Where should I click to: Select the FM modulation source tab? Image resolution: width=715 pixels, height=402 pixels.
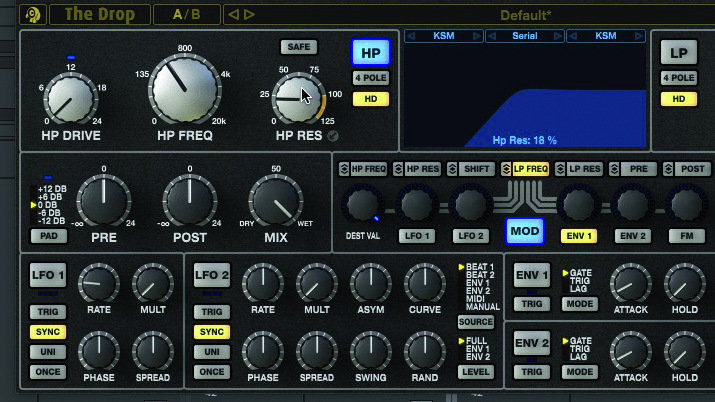[687, 236]
